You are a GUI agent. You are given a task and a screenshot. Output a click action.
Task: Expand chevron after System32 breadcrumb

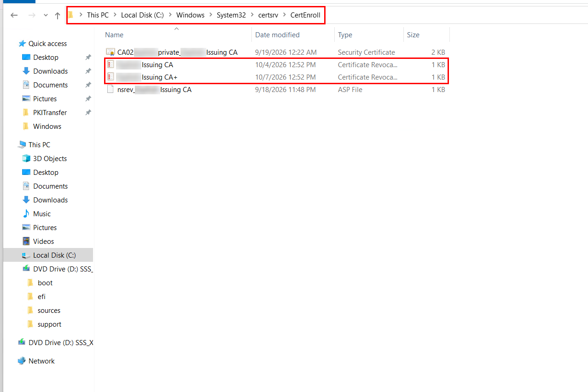pos(252,15)
